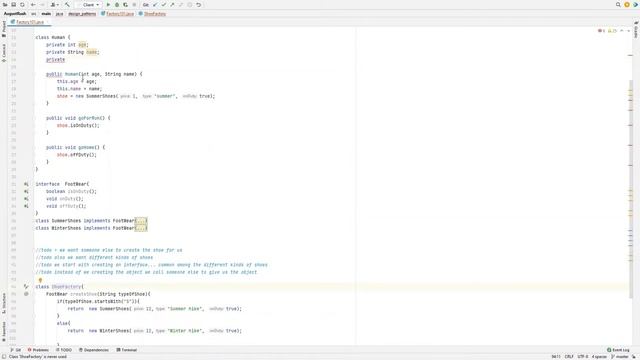Click the Git update project arrow icon
The width and height of the screenshot is (640, 360).
[x=155, y=4]
